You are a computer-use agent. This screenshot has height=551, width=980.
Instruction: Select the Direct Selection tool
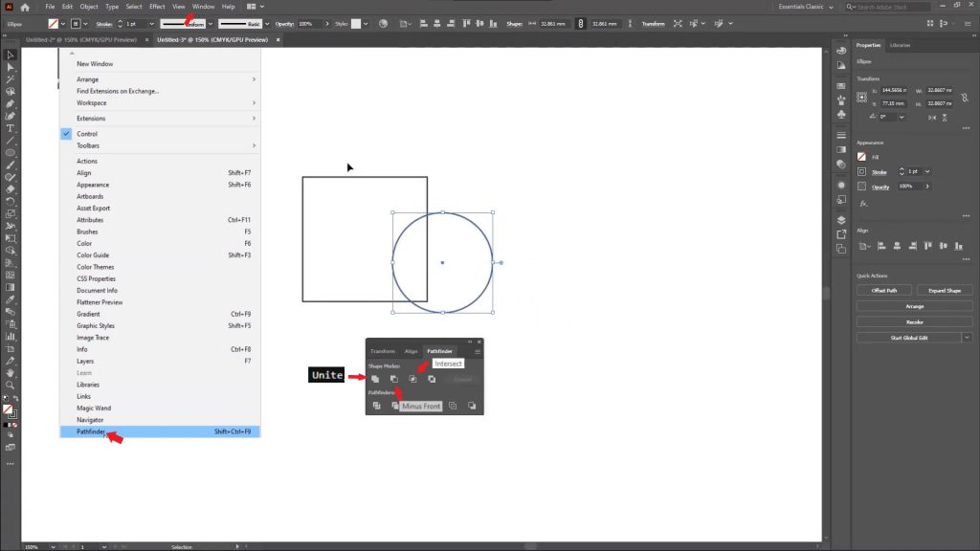[10, 67]
